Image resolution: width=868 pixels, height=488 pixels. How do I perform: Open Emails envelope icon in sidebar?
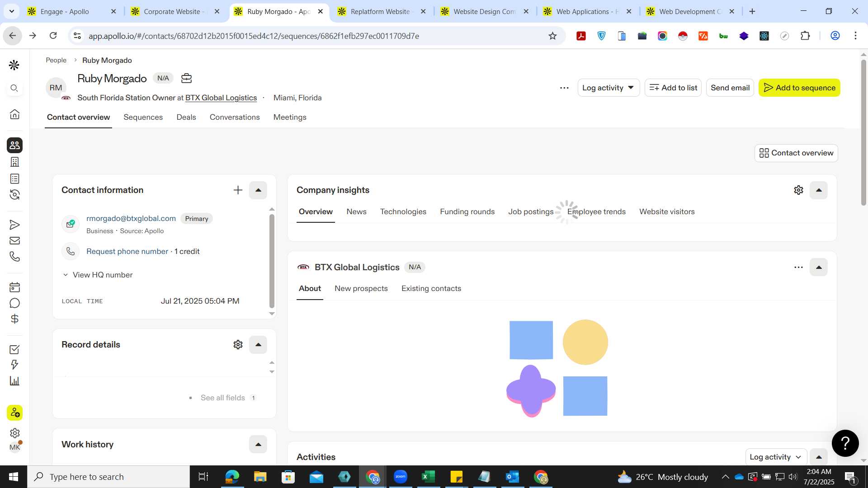point(14,240)
